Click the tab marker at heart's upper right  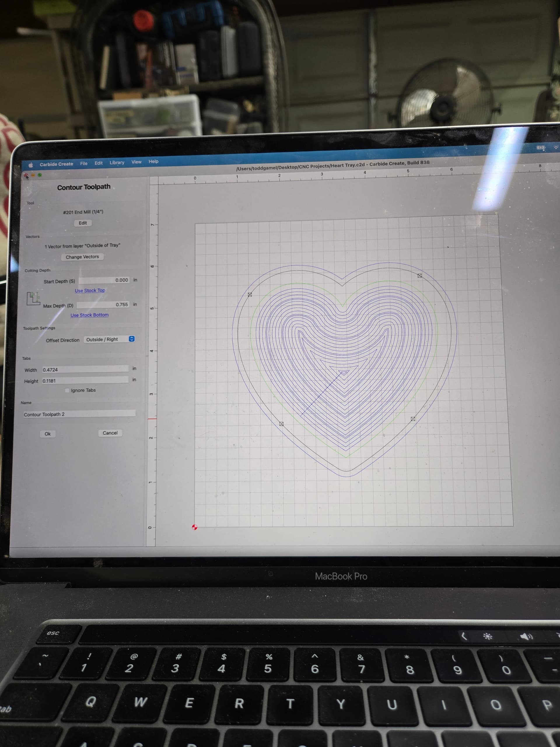tap(420, 276)
